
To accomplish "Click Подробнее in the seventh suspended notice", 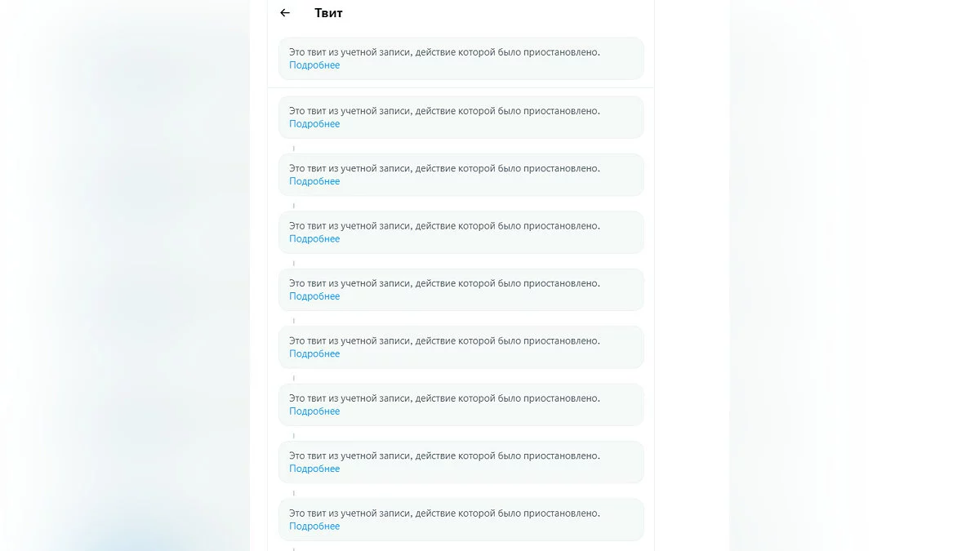I will pyautogui.click(x=314, y=411).
